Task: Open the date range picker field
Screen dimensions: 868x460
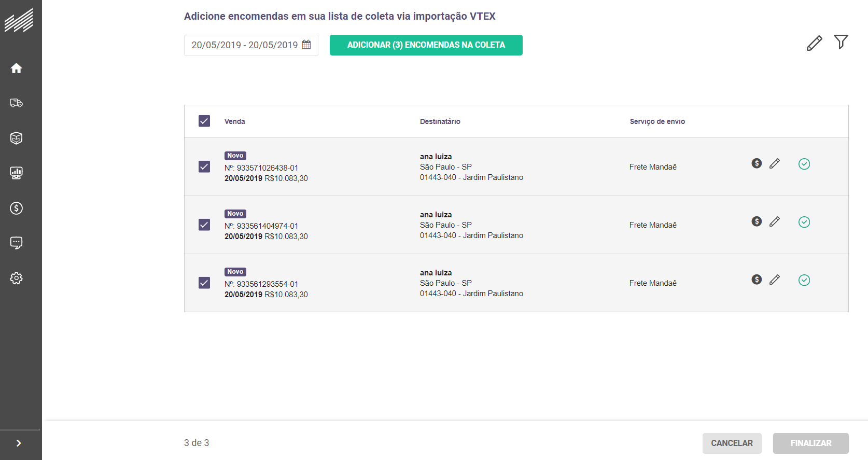Action: coord(251,45)
